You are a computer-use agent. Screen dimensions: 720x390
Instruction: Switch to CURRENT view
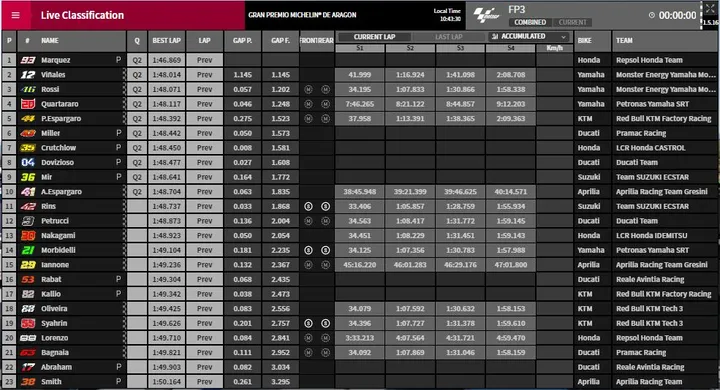(572, 22)
